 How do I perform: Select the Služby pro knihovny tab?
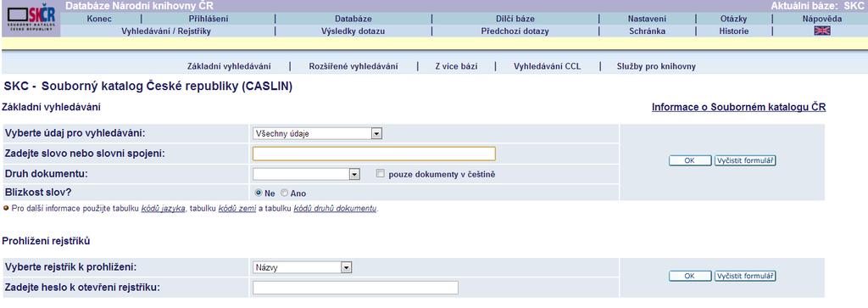click(656, 66)
